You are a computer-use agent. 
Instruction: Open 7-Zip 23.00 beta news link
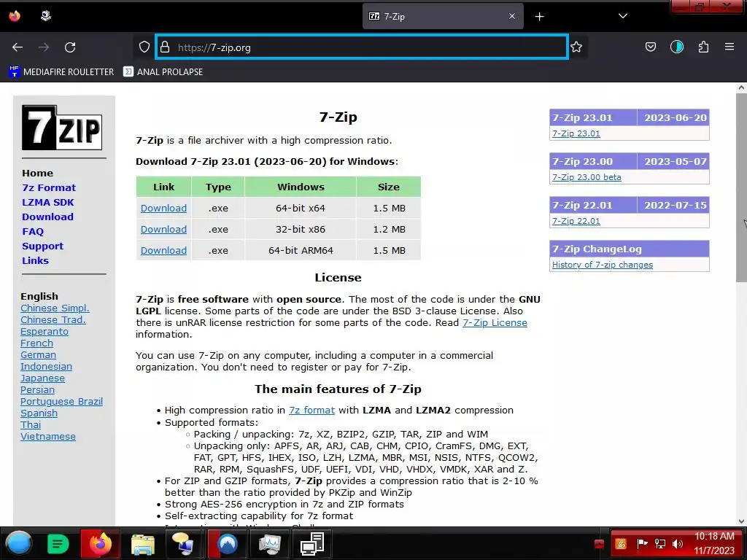point(587,177)
